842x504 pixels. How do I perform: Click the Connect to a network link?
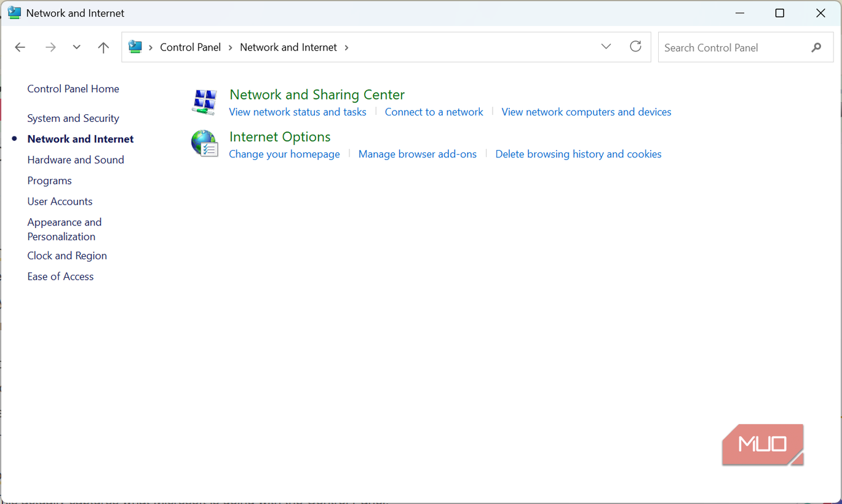click(x=434, y=112)
